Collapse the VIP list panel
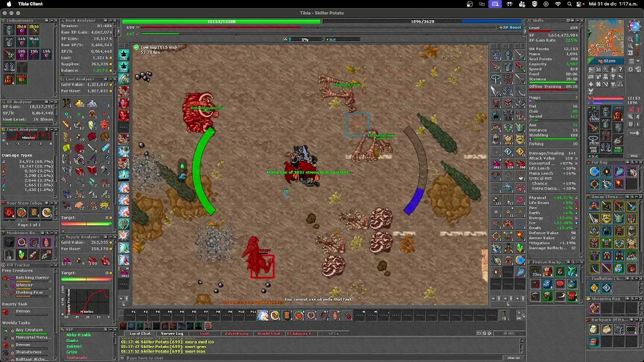644x362 pixels. pyautogui.click(x=111, y=329)
